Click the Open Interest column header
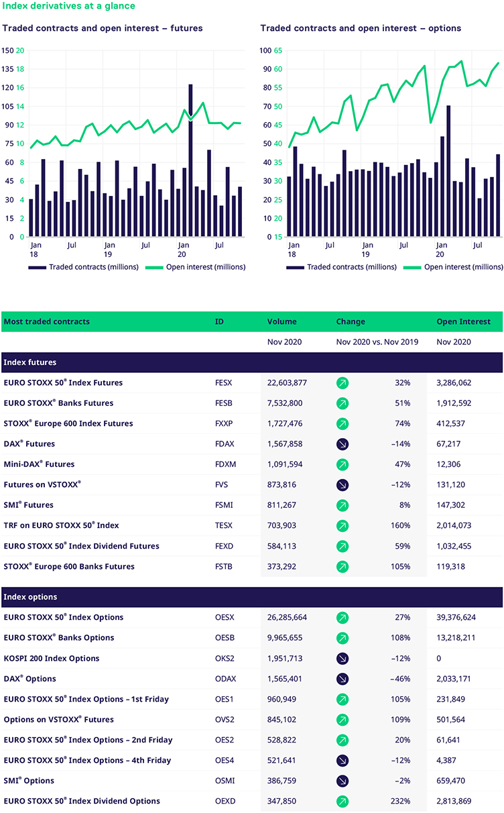This screenshot has height=813, width=504. coord(463,322)
